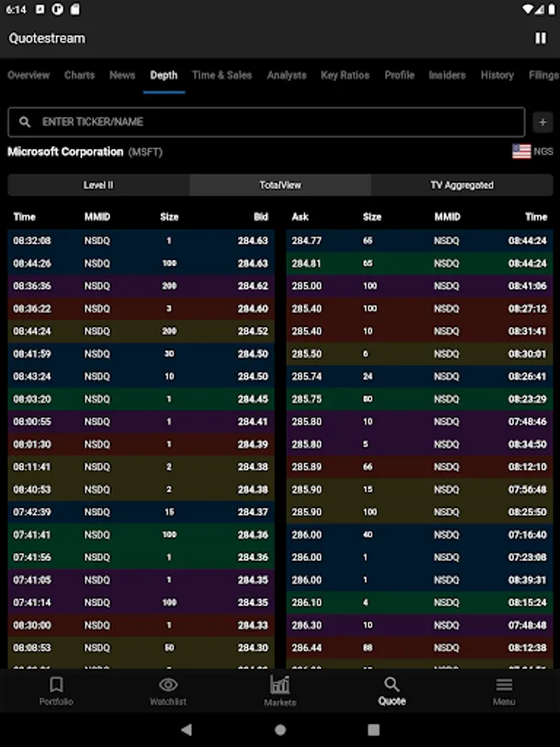This screenshot has height=747, width=560.
Task: Select ask row timed 07:16:40
Action: coord(420,535)
